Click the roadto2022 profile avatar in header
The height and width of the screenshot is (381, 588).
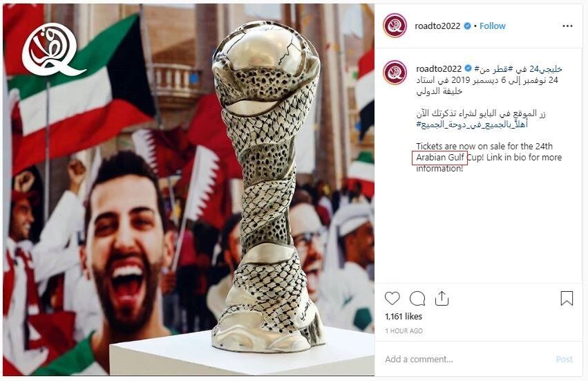click(395, 26)
